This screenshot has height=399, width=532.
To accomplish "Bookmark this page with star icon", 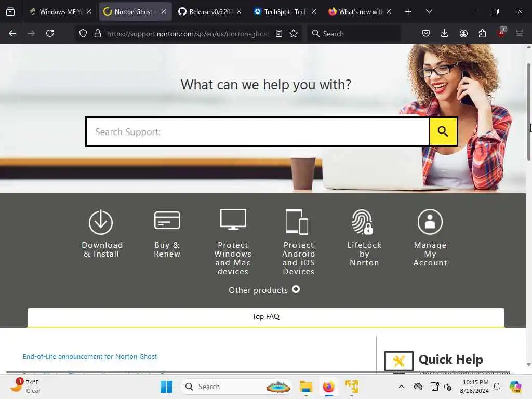I will 294,33.
